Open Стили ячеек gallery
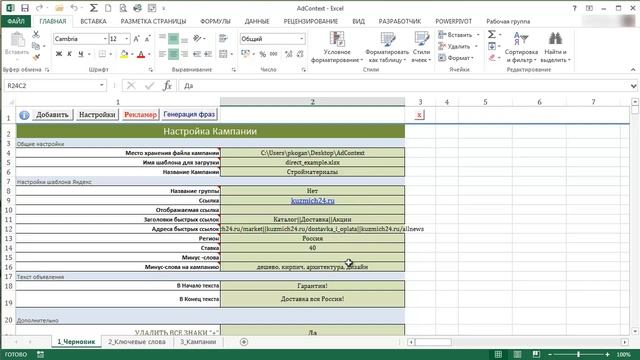The width and height of the screenshot is (640, 360). tap(421, 47)
